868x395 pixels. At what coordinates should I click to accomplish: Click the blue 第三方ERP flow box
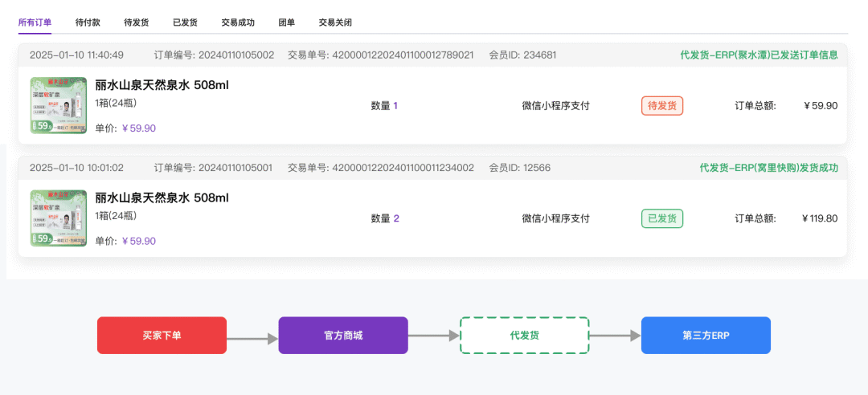tap(706, 336)
